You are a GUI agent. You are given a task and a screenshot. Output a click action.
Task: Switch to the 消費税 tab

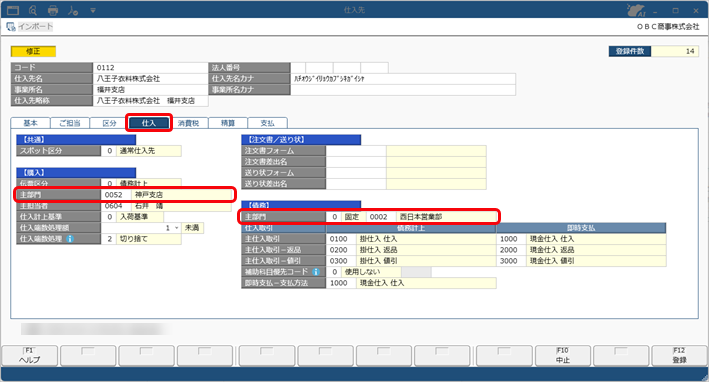click(188, 123)
